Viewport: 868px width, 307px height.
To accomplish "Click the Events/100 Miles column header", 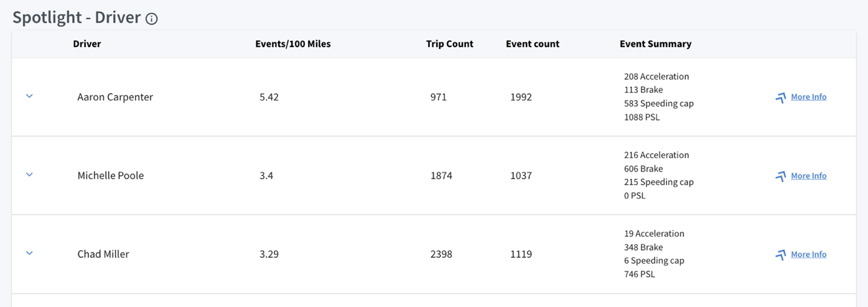I will pyautogui.click(x=293, y=44).
